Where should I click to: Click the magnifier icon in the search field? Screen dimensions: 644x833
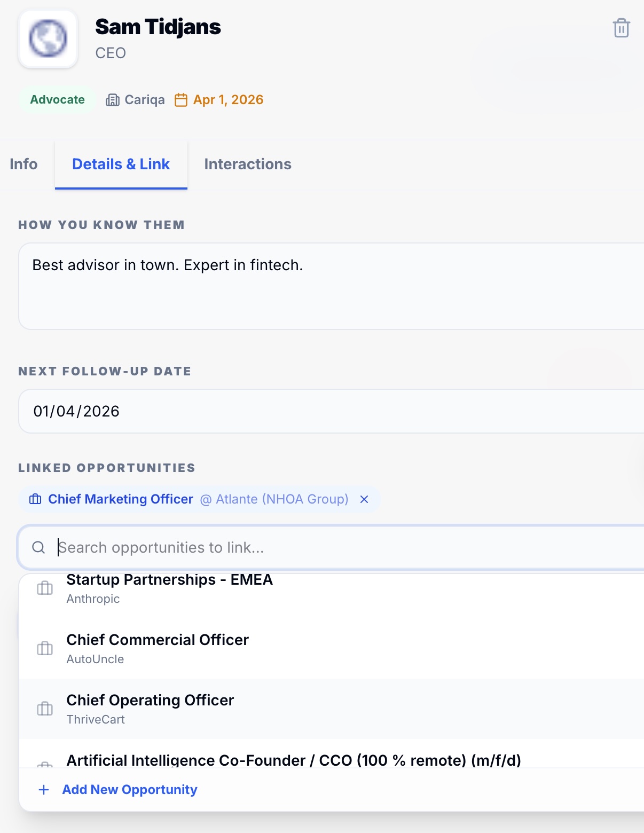point(39,547)
